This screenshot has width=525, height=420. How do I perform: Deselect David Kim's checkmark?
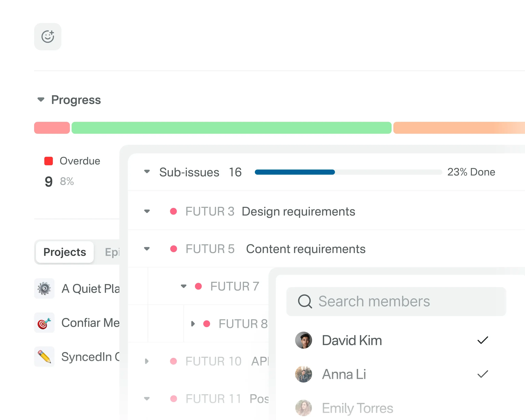tap(483, 340)
